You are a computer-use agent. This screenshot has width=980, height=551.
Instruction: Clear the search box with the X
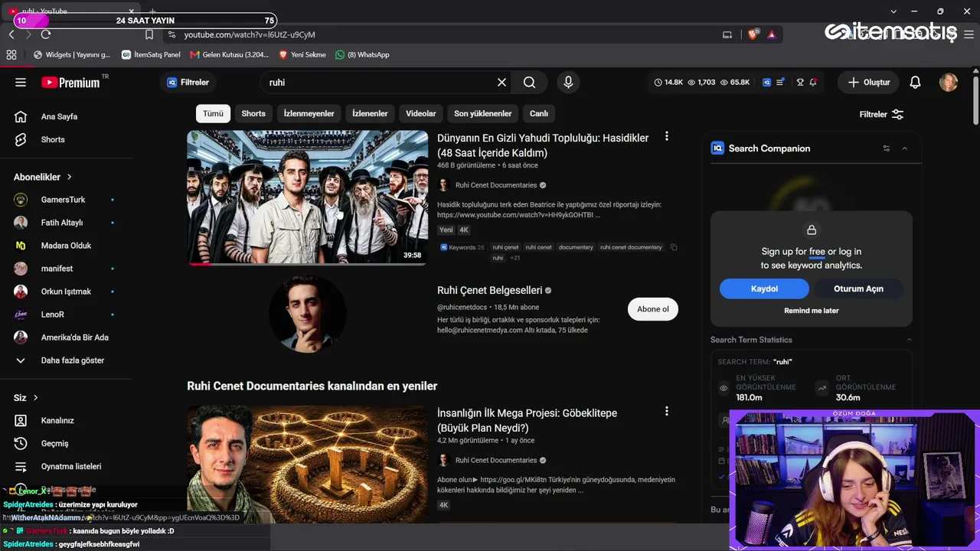(501, 82)
